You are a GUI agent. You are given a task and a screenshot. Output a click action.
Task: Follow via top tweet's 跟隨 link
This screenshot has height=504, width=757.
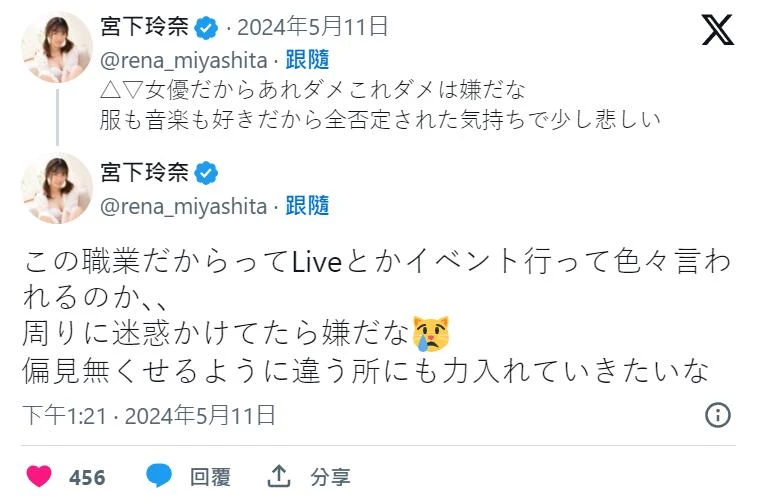(x=307, y=60)
